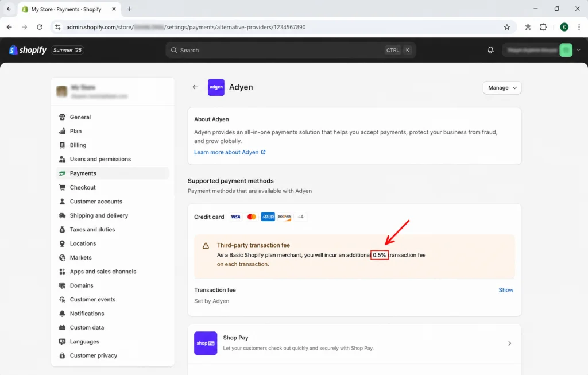The height and width of the screenshot is (375, 588).
Task: Open General settings store icon
Action: pos(62,117)
